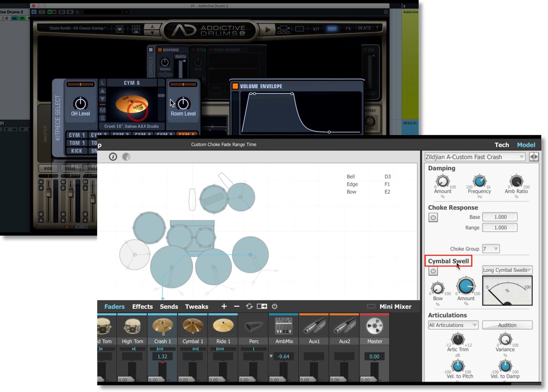Switch to the Tweaks tab
This screenshot has height=392, width=548.
click(x=197, y=307)
